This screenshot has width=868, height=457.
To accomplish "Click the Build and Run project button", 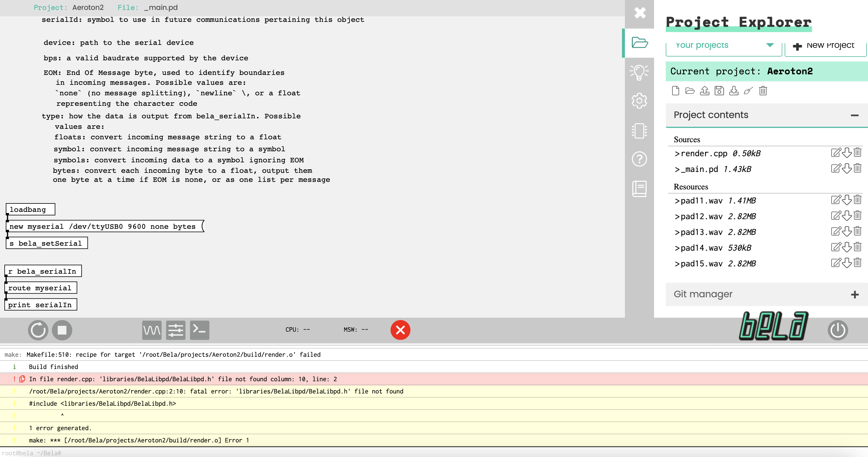I will coord(38,330).
